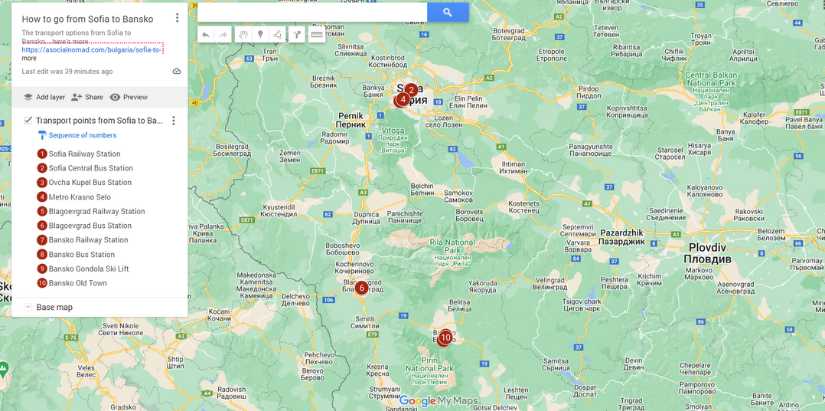This screenshot has width=825, height=411.
Task: Select the draw a line tool
Action: coord(277,35)
